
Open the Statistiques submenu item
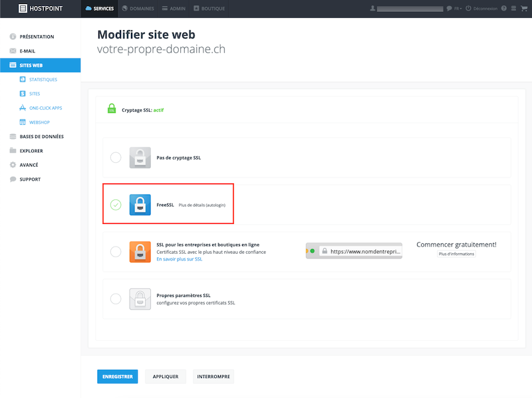[x=40, y=79]
